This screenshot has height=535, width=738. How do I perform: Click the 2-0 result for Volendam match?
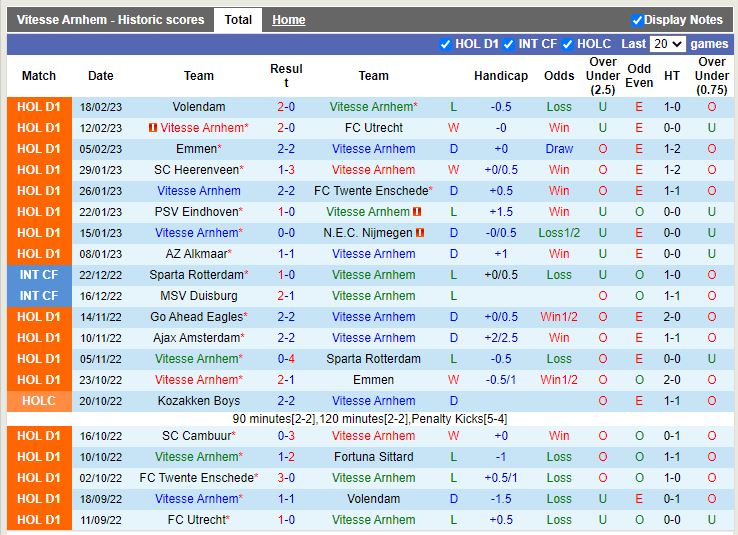(286, 107)
